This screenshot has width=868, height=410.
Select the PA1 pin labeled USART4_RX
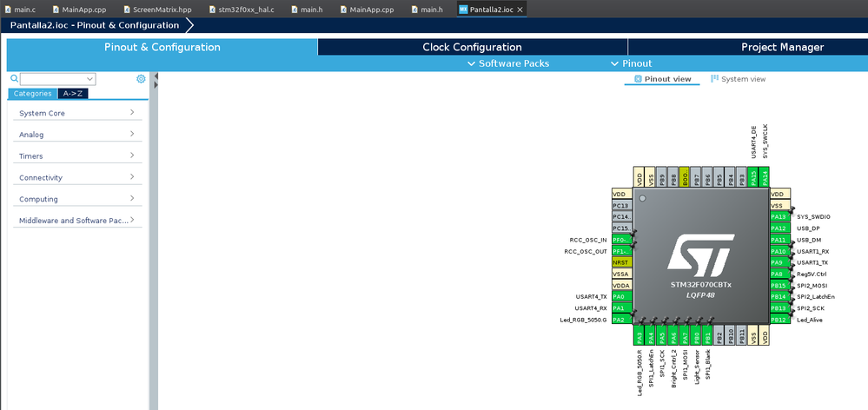click(x=621, y=308)
